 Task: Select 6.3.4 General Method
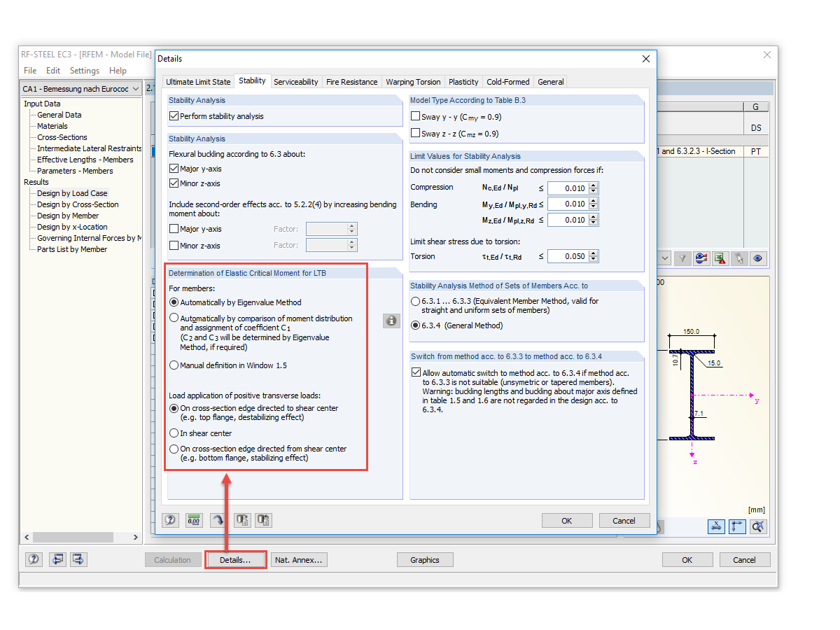(416, 325)
